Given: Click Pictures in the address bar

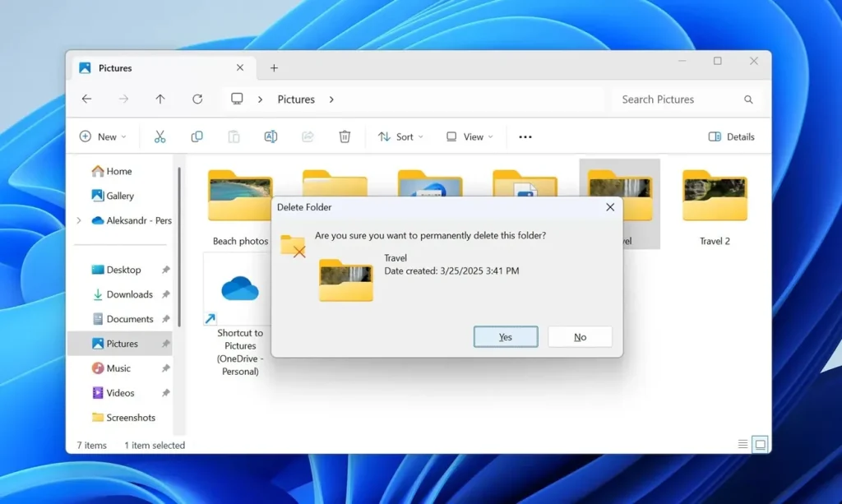Looking at the screenshot, I should tap(296, 99).
